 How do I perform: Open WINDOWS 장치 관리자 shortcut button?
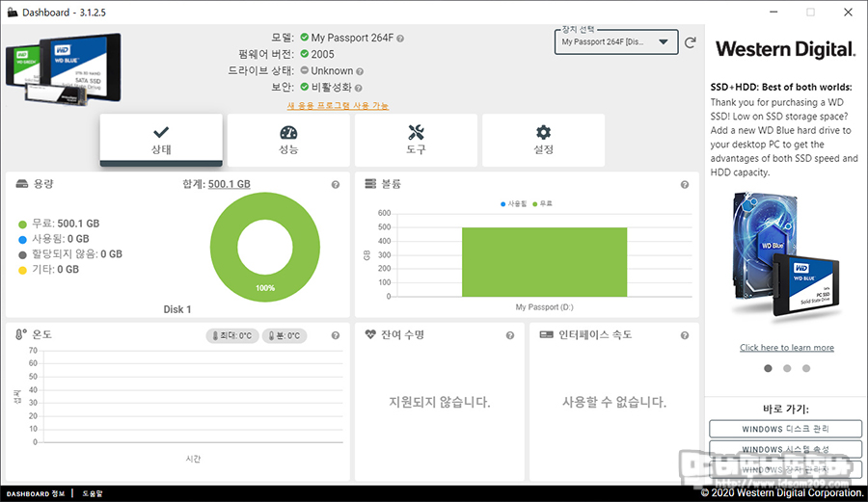785,469
